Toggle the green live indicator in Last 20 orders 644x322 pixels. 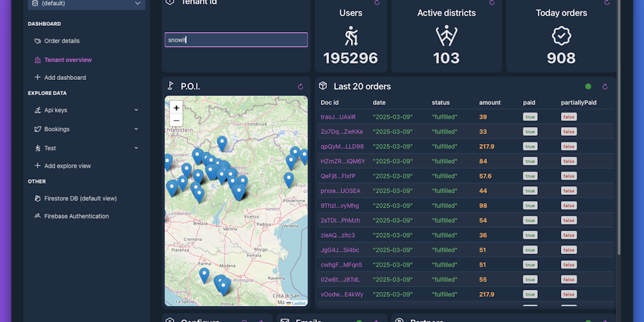point(588,87)
